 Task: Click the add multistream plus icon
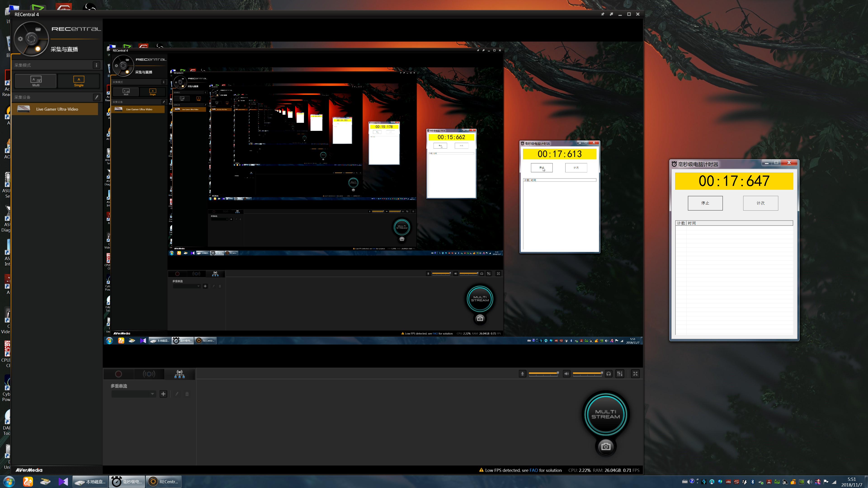163,394
